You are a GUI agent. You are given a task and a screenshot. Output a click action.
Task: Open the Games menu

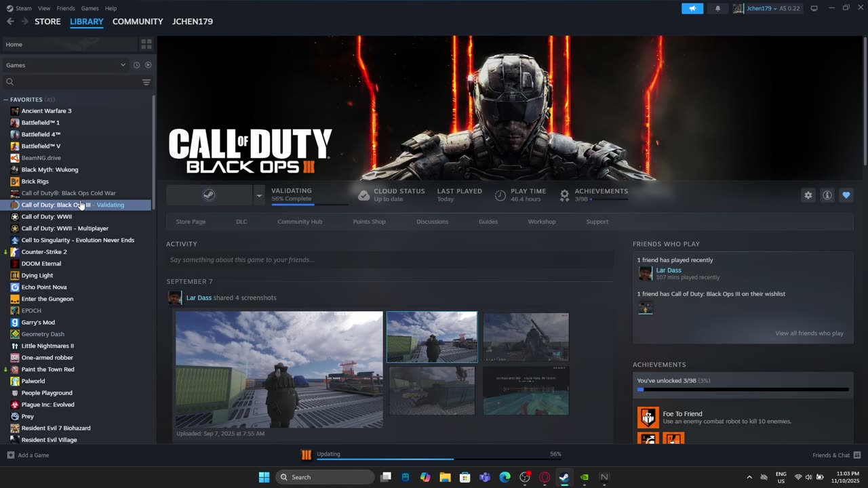tap(90, 8)
